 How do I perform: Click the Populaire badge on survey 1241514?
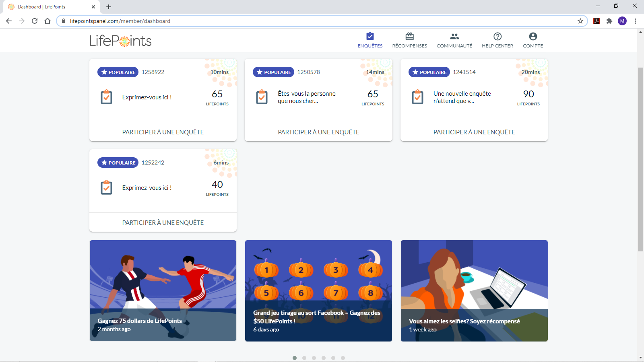429,72
